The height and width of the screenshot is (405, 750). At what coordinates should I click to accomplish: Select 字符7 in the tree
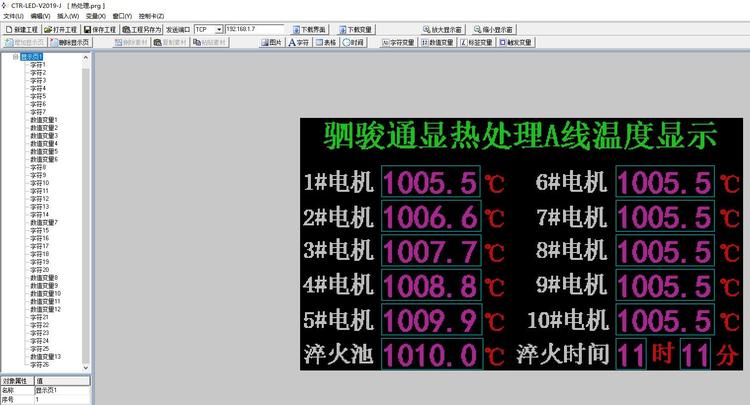point(38,112)
